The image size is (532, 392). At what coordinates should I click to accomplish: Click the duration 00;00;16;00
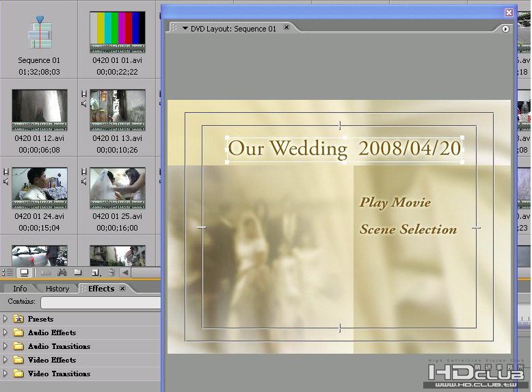117,228
